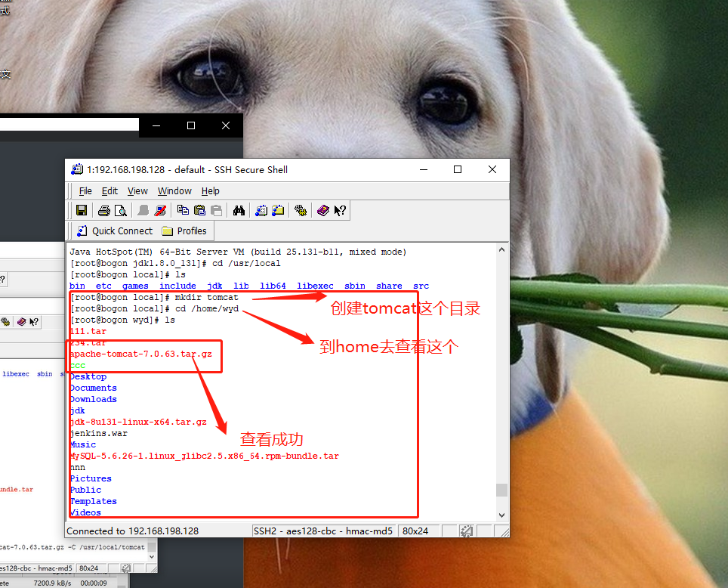This screenshot has height=588, width=728.
Task: Click the purple Help book icon
Action: pos(322,211)
